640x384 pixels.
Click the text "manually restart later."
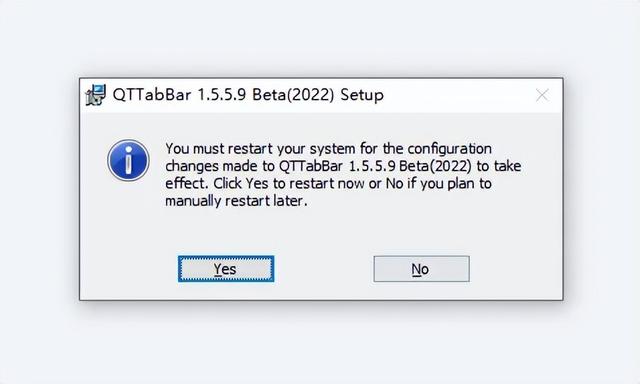tap(236, 201)
